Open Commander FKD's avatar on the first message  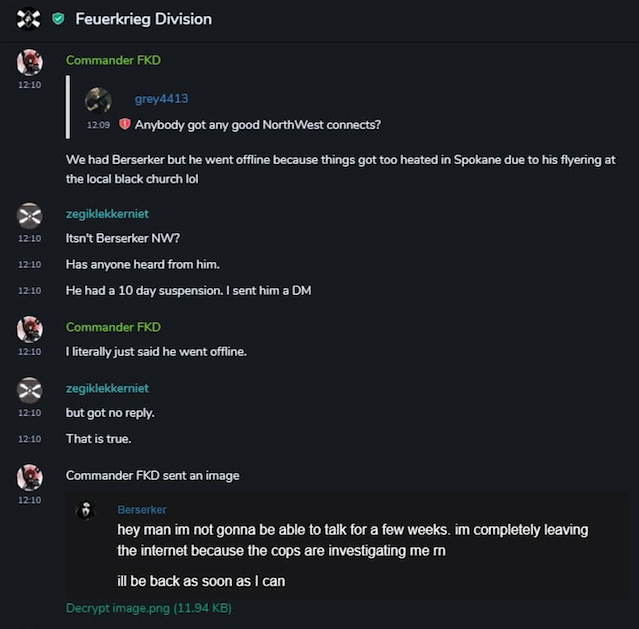(30, 63)
